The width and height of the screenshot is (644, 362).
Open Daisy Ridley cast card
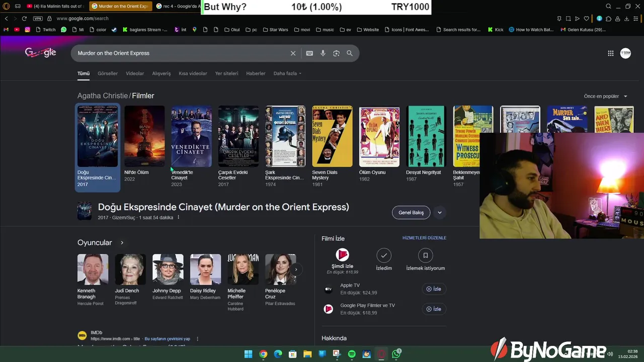click(x=205, y=277)
